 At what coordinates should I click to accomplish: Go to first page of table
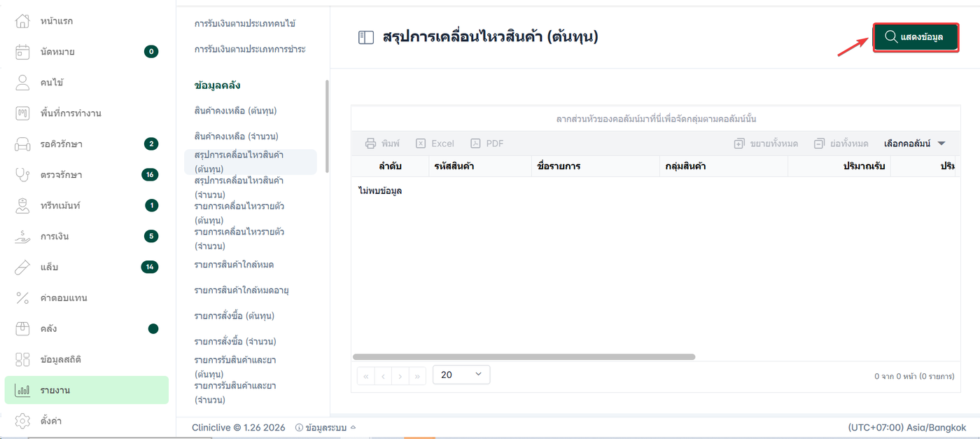point(365,376)
